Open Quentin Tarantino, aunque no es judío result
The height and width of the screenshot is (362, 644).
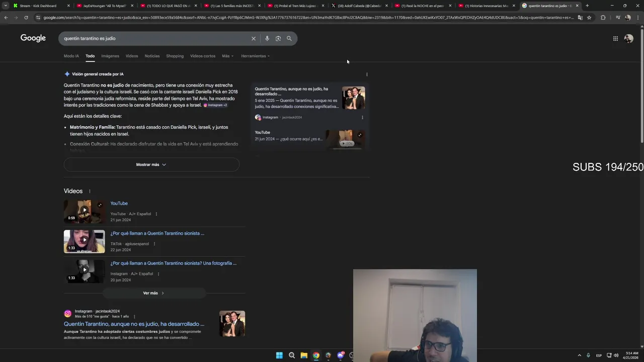[134, 324]
